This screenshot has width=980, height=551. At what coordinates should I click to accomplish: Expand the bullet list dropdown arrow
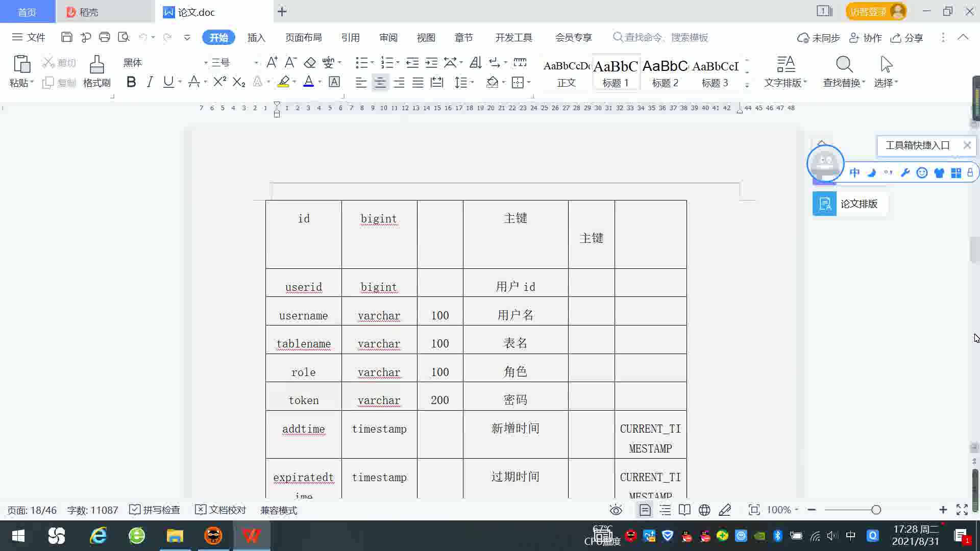[x=372, y=62]
